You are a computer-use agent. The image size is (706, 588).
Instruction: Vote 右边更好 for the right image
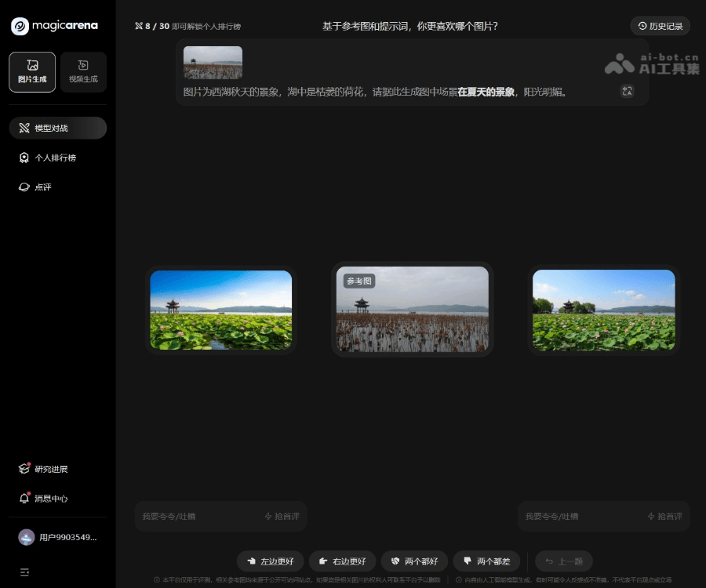click(341, 561)
